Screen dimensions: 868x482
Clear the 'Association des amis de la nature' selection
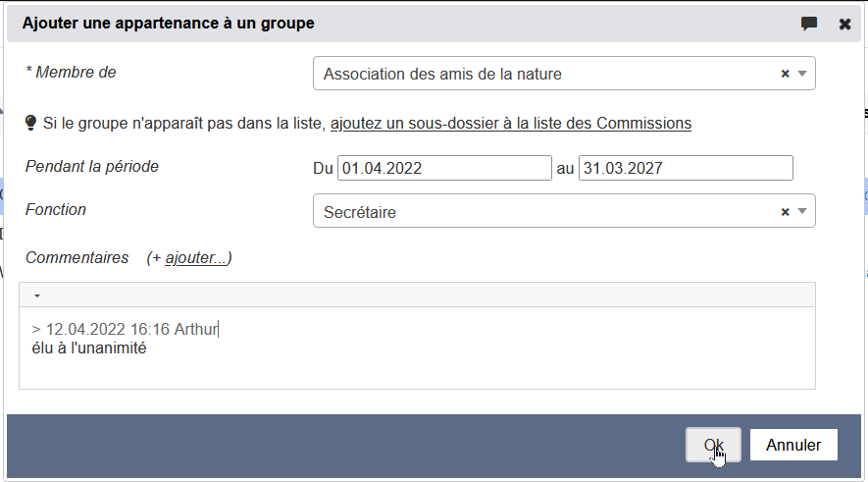click(x=785, y=74)
